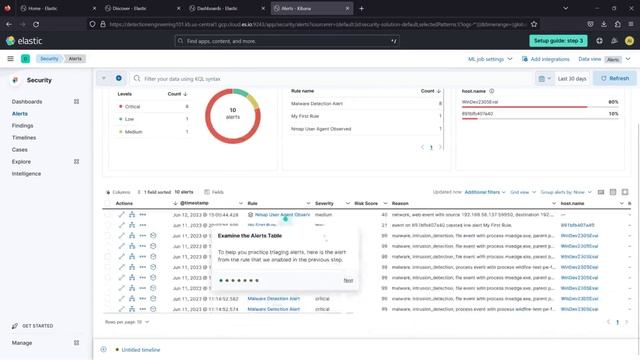The width and height of the screenshot is (640, 360).
Task: Click the green space selector avatar
Action: tap(25, 59)
